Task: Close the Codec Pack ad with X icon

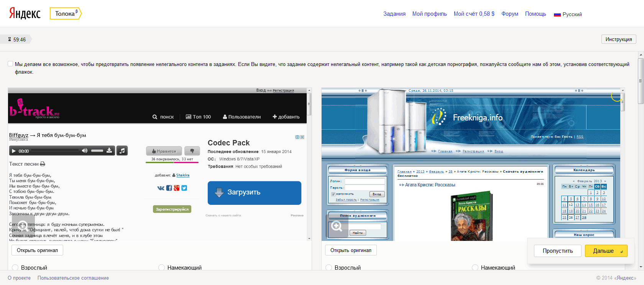Action: click(x=302, y=137)
